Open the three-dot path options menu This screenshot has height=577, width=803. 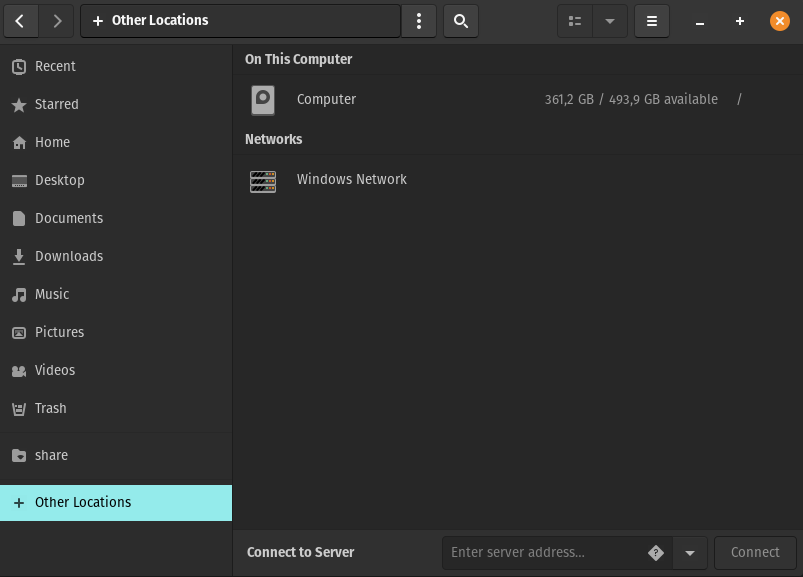419,21
